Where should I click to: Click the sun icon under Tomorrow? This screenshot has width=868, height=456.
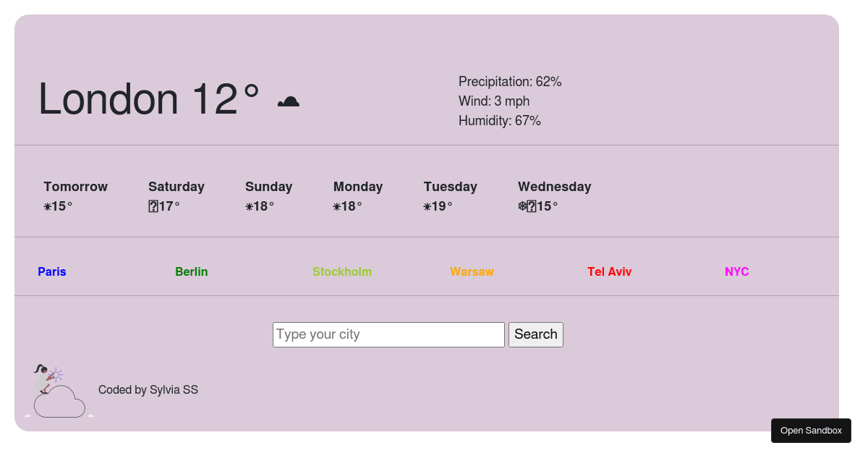click(47, 207)
